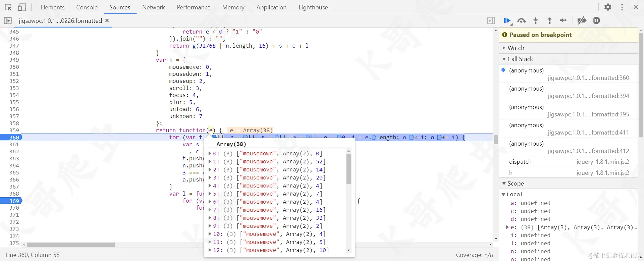Toggle pause on exceptions
Viewport: 644px width, 261px height.
(596, 21)
